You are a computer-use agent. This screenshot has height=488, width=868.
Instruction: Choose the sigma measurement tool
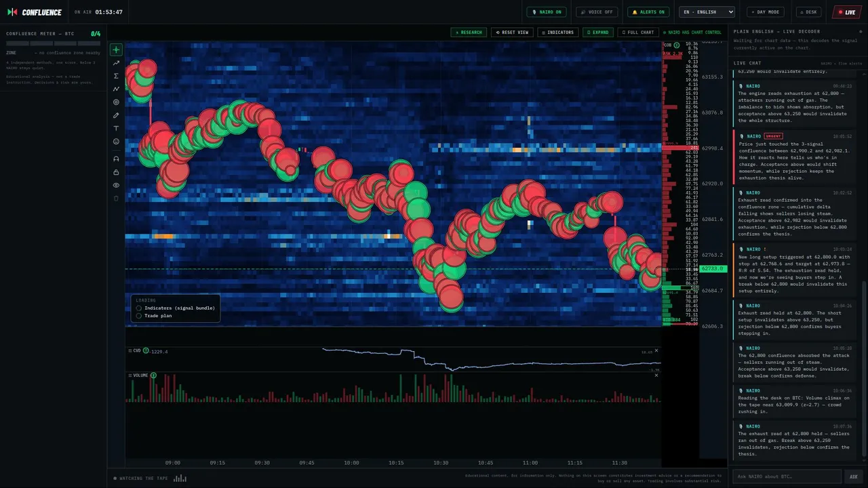point(116,76)
